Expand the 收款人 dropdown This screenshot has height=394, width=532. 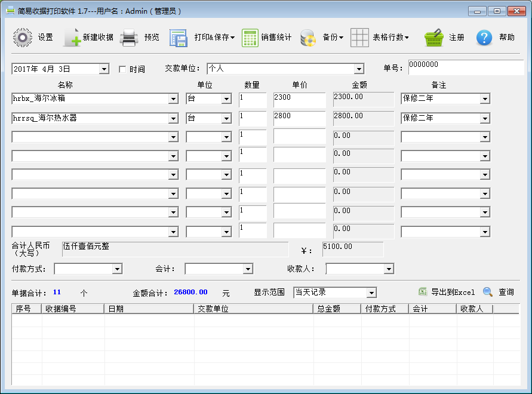pyautogui.click(x=389, y=269)
